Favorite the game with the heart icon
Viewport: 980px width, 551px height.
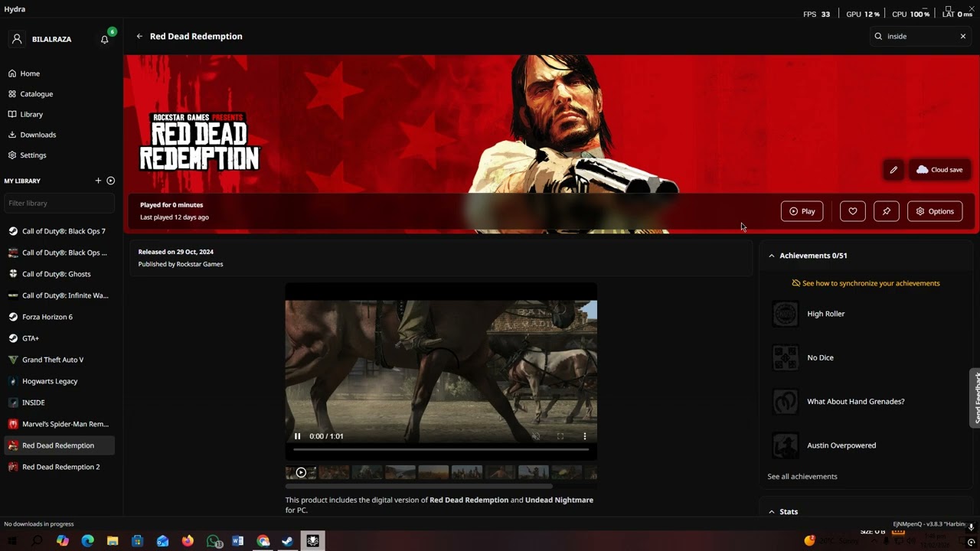853,211
